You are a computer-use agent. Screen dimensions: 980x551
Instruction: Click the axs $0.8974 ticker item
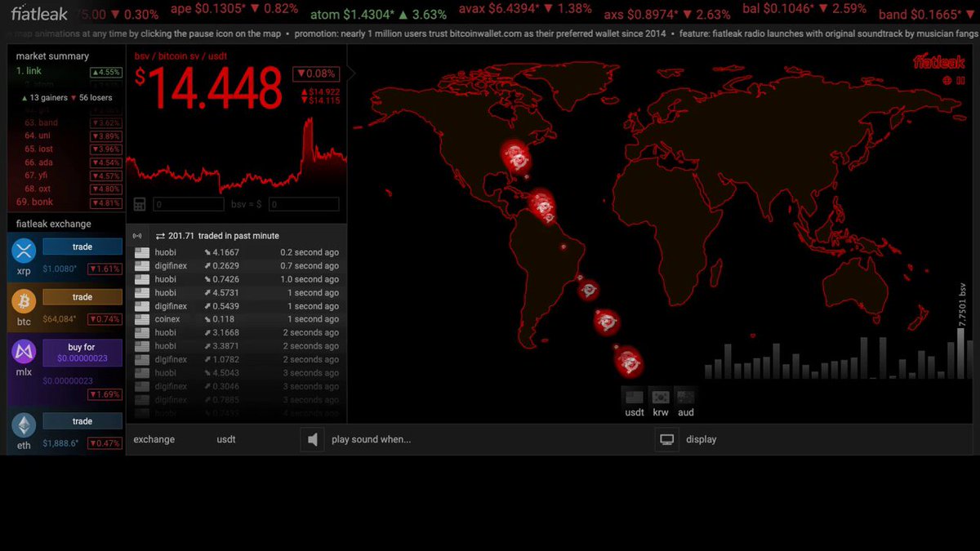(667, 14)
